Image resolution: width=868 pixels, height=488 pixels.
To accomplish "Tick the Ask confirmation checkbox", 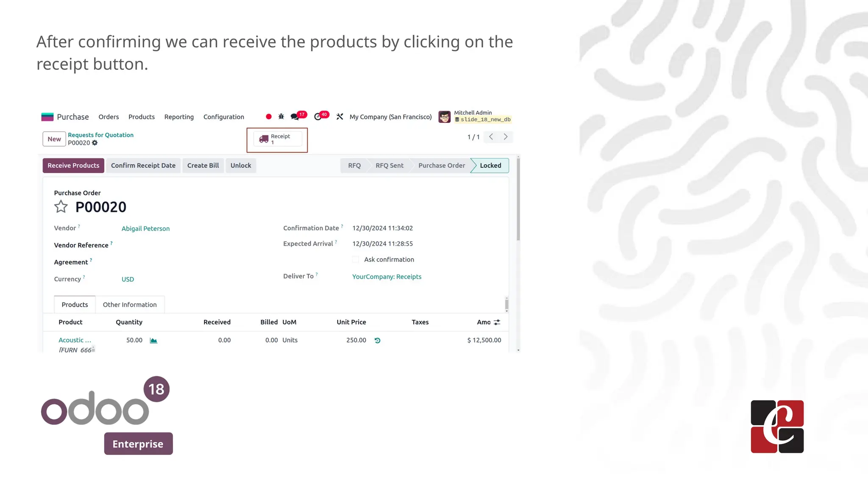I will (356, 260).
